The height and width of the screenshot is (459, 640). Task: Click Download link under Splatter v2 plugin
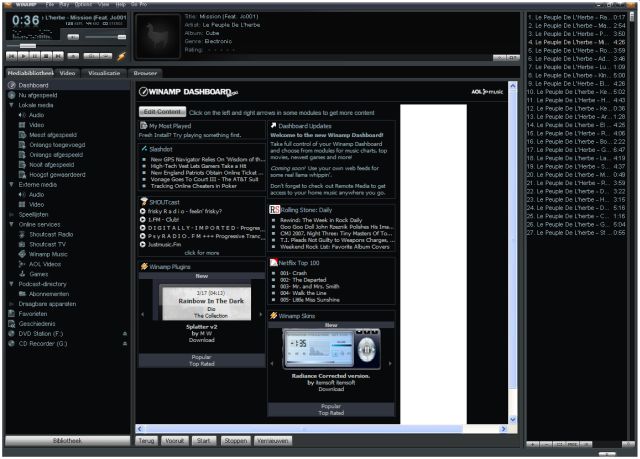click(x=202, y=340)
